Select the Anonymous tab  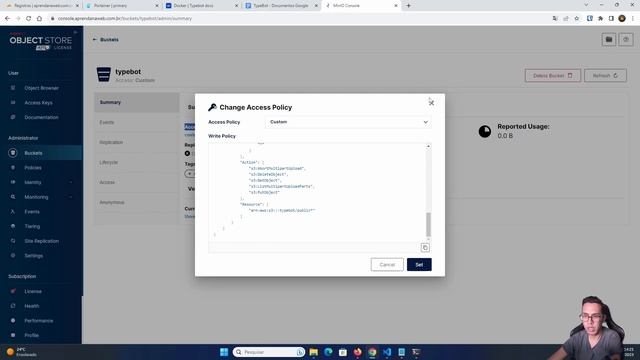pyautogui.click(x=137, y=202)
